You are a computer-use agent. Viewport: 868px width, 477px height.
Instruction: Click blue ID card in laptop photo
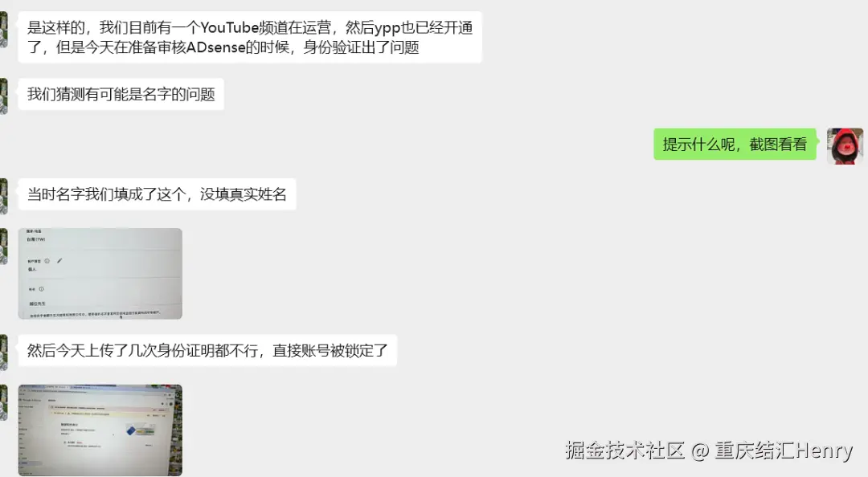[132, 430]
